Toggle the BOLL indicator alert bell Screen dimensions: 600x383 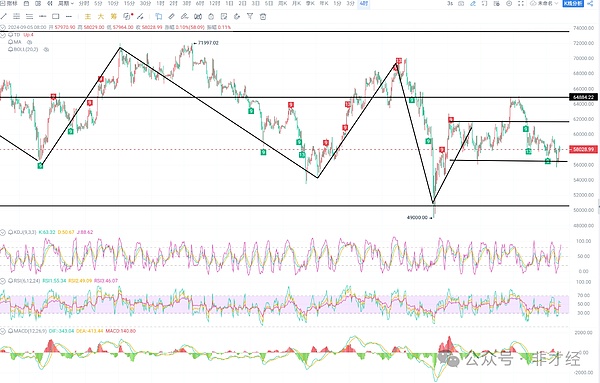11,50
